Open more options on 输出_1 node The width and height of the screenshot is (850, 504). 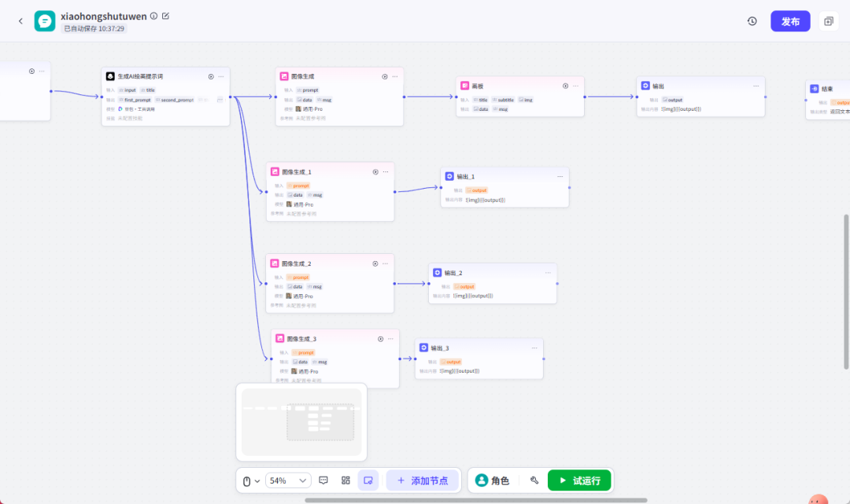click(x=560, y=176)
